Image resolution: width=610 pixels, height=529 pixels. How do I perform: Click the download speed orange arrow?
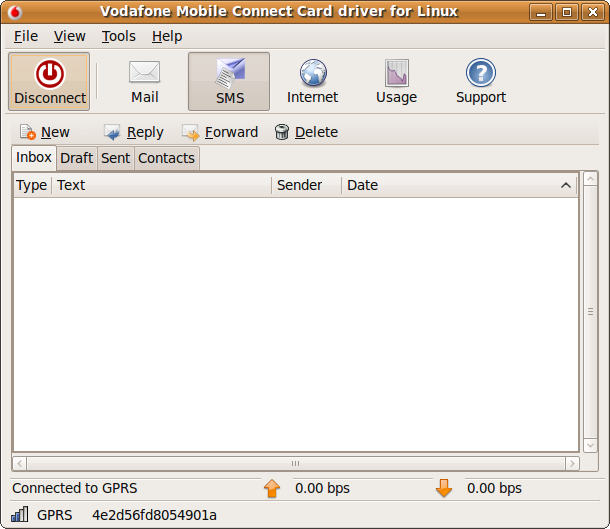point(444,488)
